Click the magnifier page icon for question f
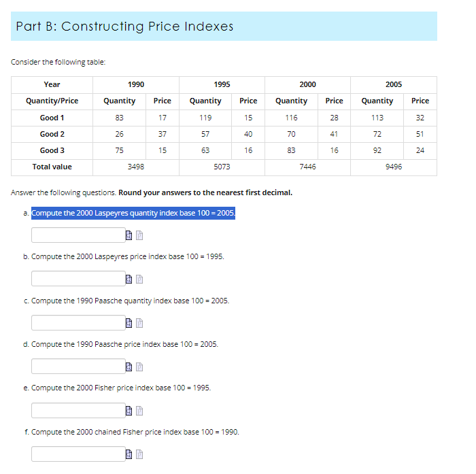The height and width of the screenshot is (474, 476). tap(129, 454)
